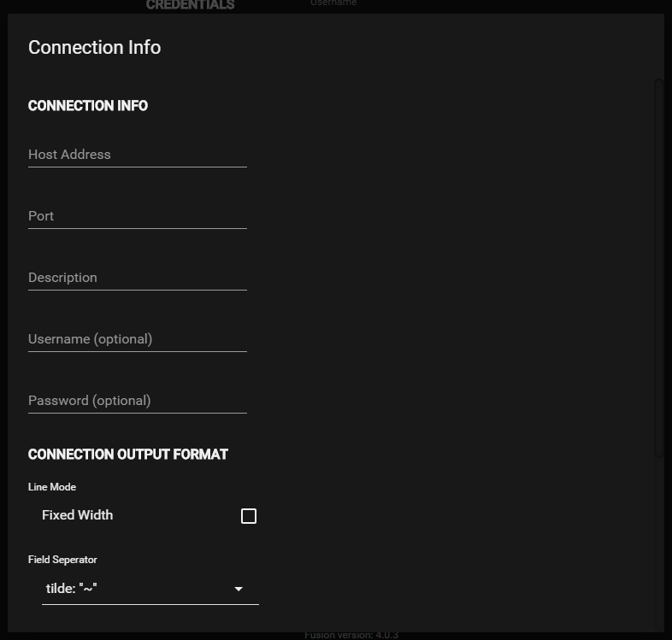Click the Fusion version text behind the dialog
This screenshot has width=672, height=640.
coord(351,635)
